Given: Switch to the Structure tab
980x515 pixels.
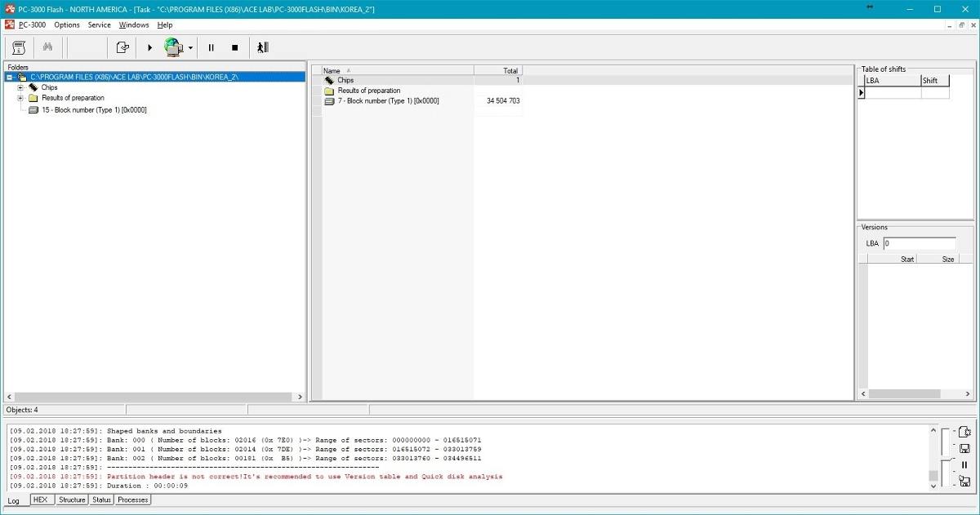Looking at the screenshot, I should (72, 499).
